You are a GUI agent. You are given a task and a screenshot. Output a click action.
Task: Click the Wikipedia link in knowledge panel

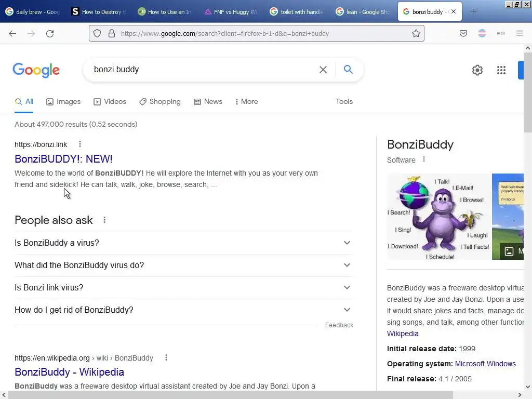[x=403, y=334]
